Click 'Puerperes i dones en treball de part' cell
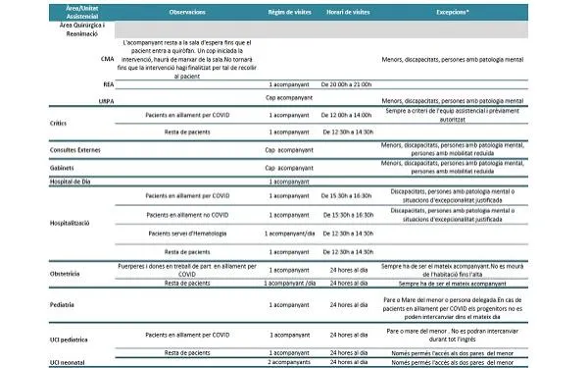 point(187,270)
